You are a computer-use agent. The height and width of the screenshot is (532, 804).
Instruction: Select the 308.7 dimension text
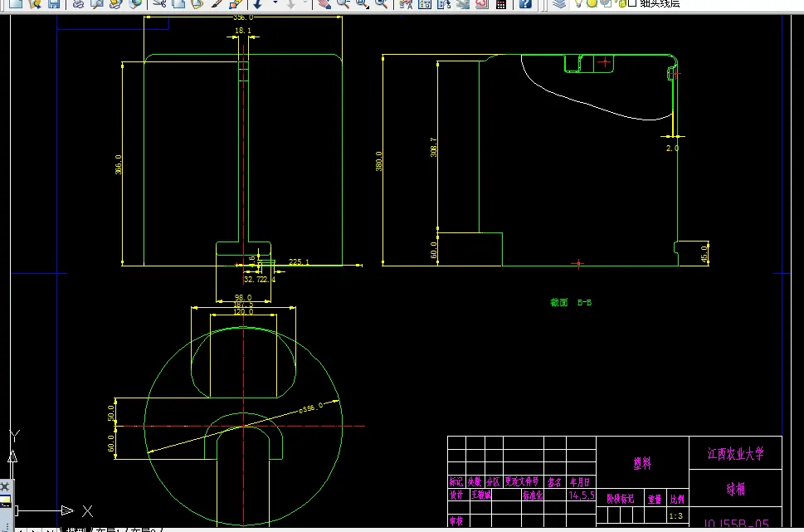[433, 147]
